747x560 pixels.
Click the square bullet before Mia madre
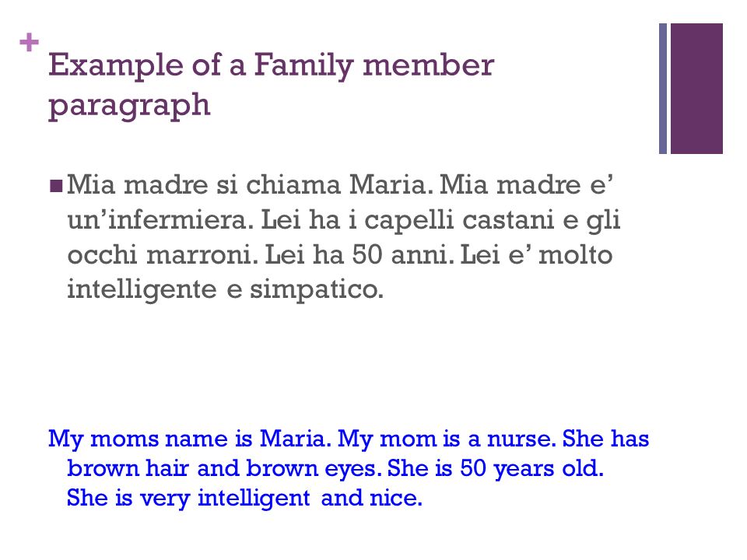tap(56, 185)
